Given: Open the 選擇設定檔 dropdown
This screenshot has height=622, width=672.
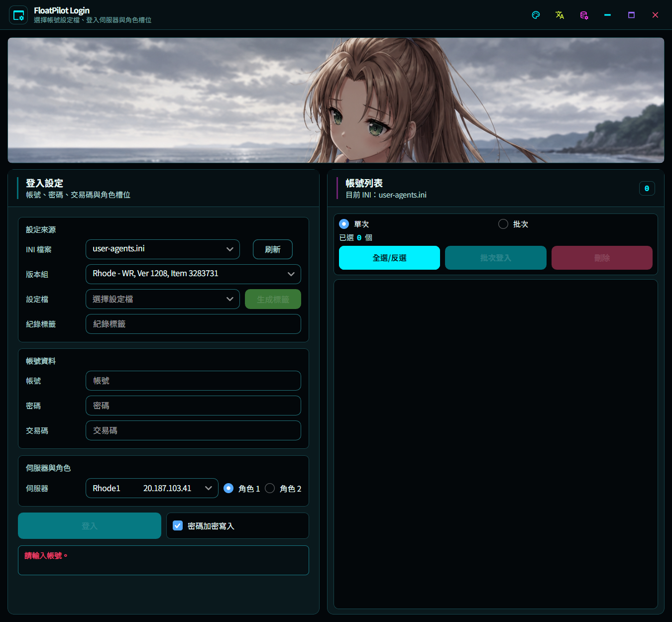Looking at the screenshot, I should 163,299.
